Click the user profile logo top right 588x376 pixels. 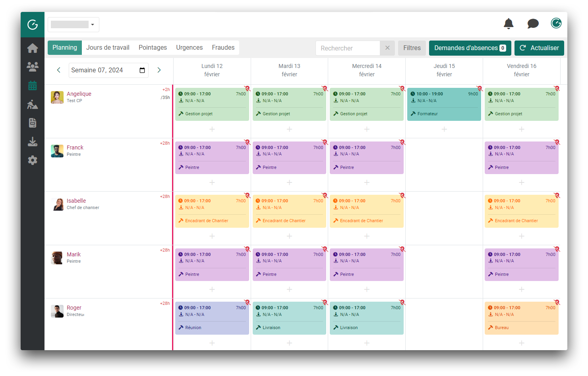click(x=556, y=23)
